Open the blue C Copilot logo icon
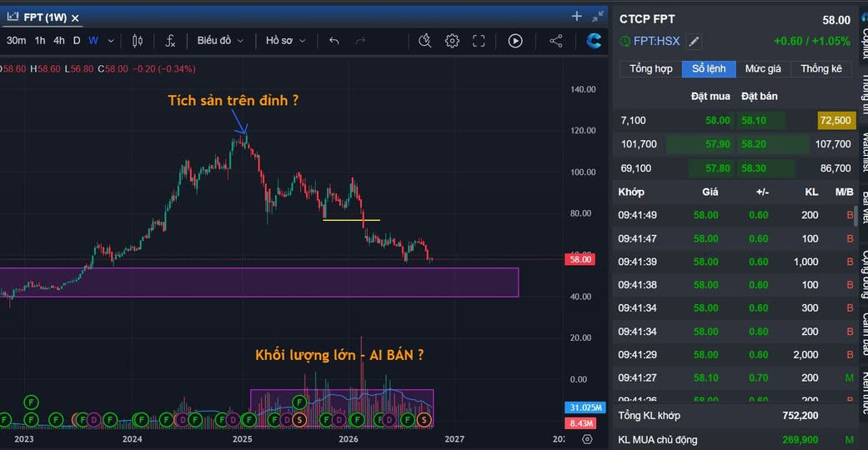The width and height of the screenshot is (868, 450). 594,41
